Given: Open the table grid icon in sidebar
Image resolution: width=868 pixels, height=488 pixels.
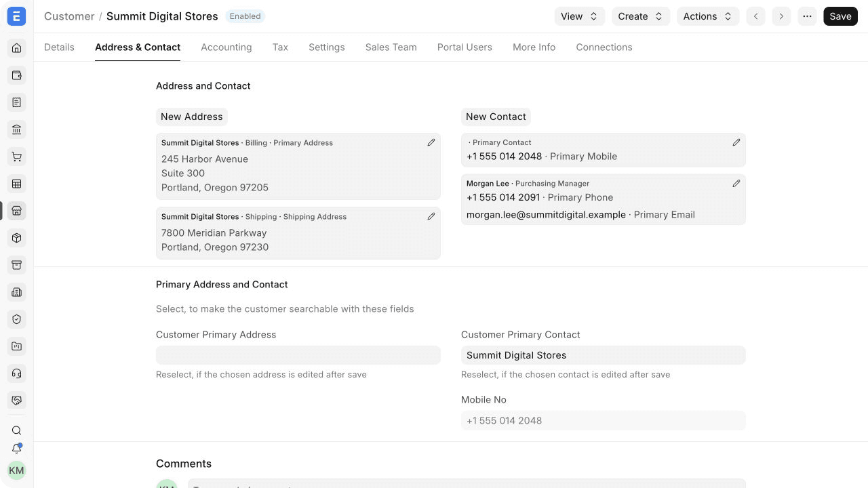Looking at the screenshot, I should [17, 184].
